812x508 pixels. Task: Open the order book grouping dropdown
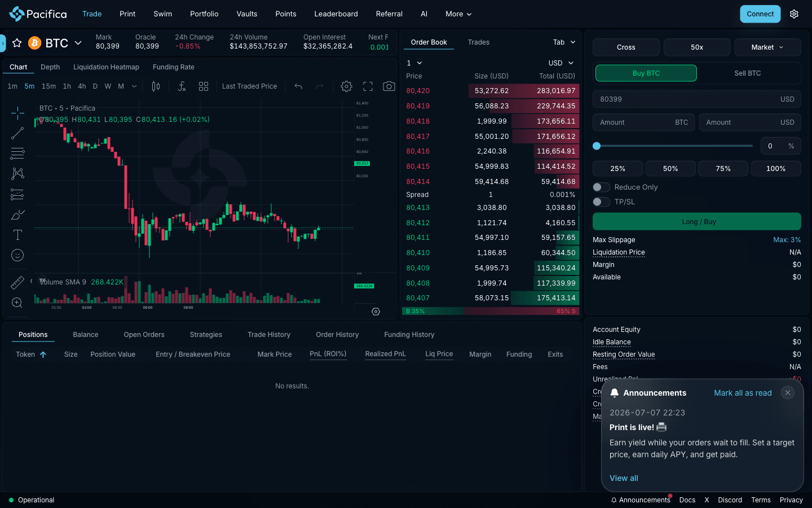click(x=414, y=63)
